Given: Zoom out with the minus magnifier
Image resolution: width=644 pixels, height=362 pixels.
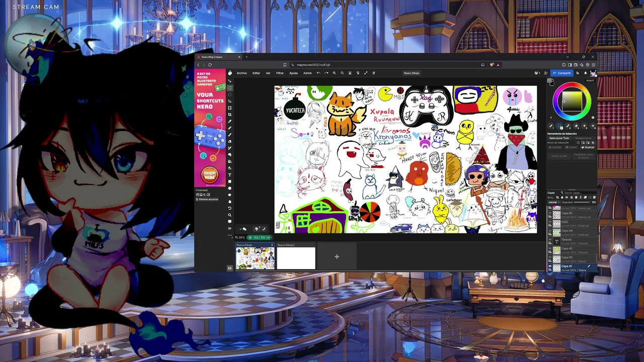Looking at the screenshot, I should pos(342,73).
